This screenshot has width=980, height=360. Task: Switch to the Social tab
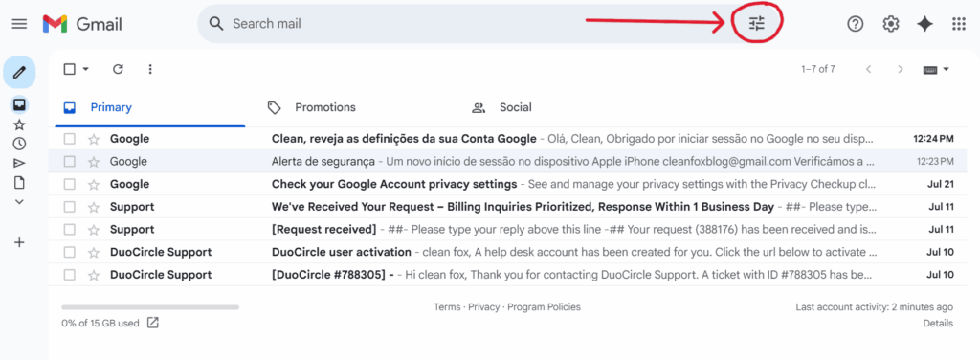pyautogui.click(x=501, y=107)
